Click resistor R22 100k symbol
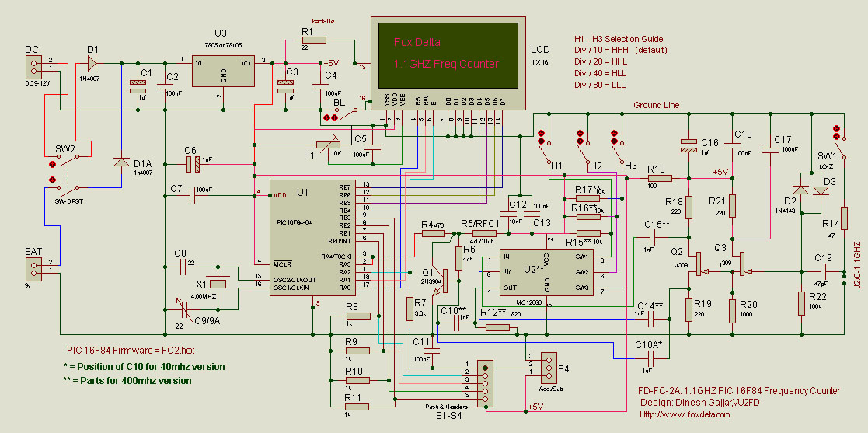 tap(801, 303)
